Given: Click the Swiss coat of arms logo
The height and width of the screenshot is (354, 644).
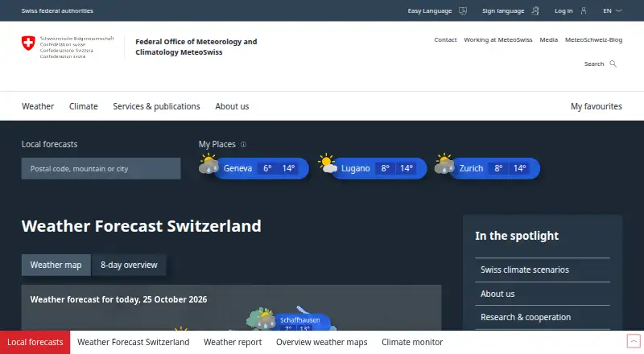Looking at the screenshot, I should coord(28,43).
